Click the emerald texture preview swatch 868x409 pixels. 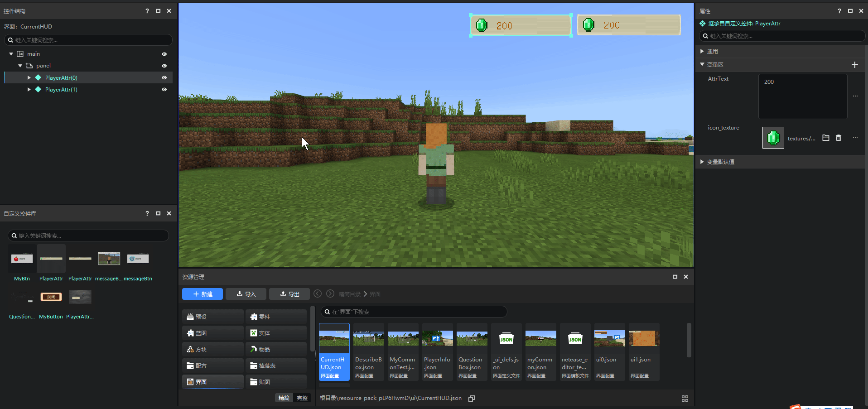tap(773, 138)
